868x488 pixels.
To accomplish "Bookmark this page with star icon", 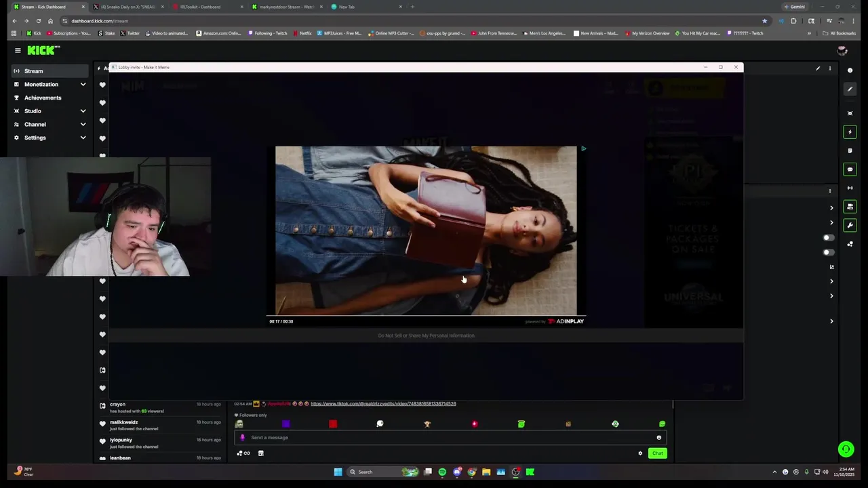I will pyautogui.click(x=764, y=21).
